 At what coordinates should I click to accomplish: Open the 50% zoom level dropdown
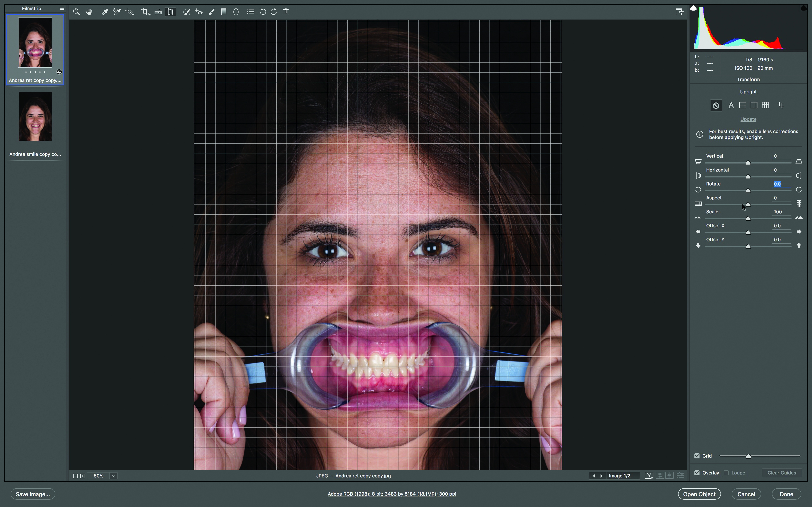[x=114, y=476]
